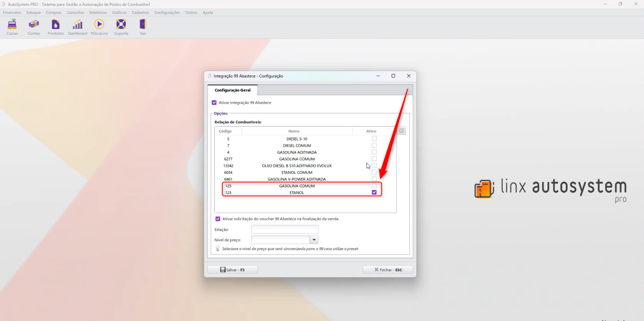Select the DIESEL COMUM row name
This screenshot has width=644, height=321.
297,146
